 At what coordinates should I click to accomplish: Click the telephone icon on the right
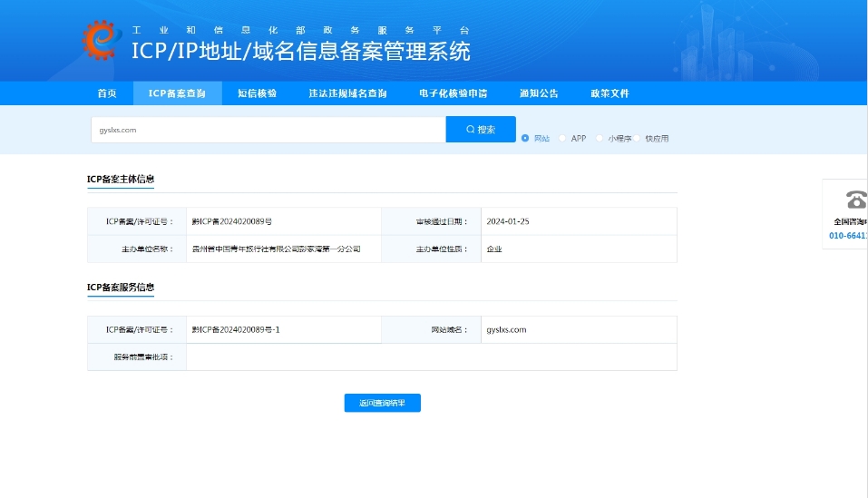pos(855,200)
